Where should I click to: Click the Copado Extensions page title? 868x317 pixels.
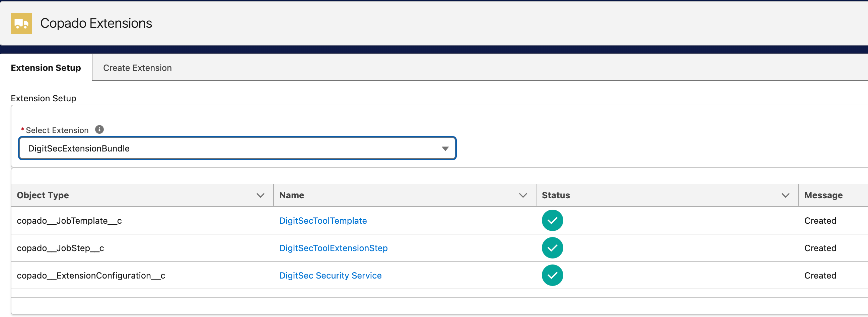(x=96, y=23)
